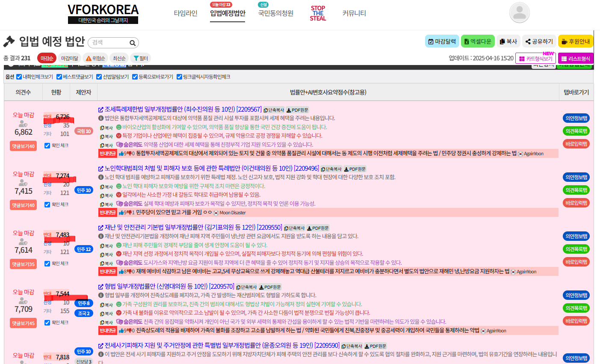Toggle 내확인체크보기 option

[x=19, y=77]
